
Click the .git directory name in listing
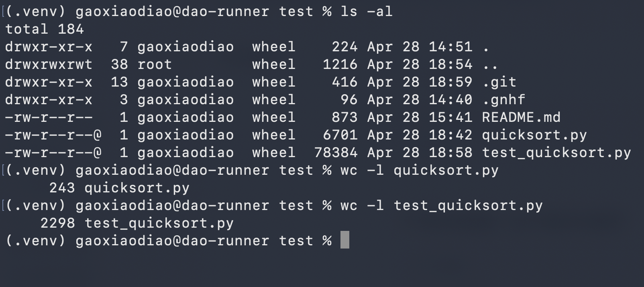pos(499,82)
